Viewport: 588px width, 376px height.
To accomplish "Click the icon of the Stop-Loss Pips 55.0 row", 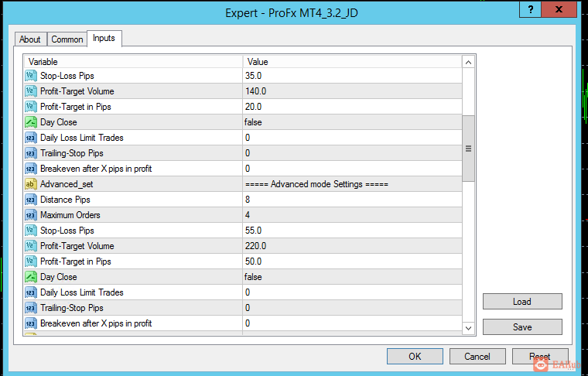I will point(31,231).
